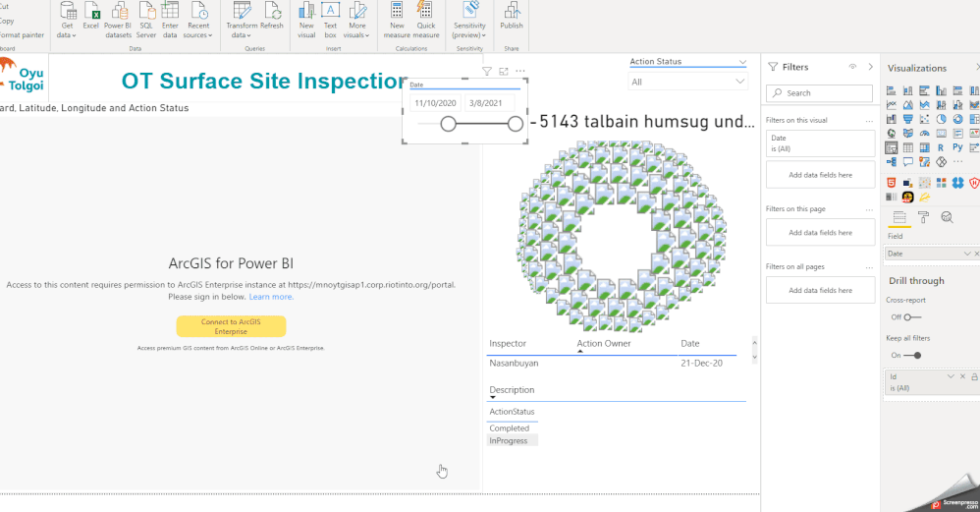Toggle Filters pane visibility eye icon
The height and width of the screenshot is (512, 980).
(x=852, y=67)
